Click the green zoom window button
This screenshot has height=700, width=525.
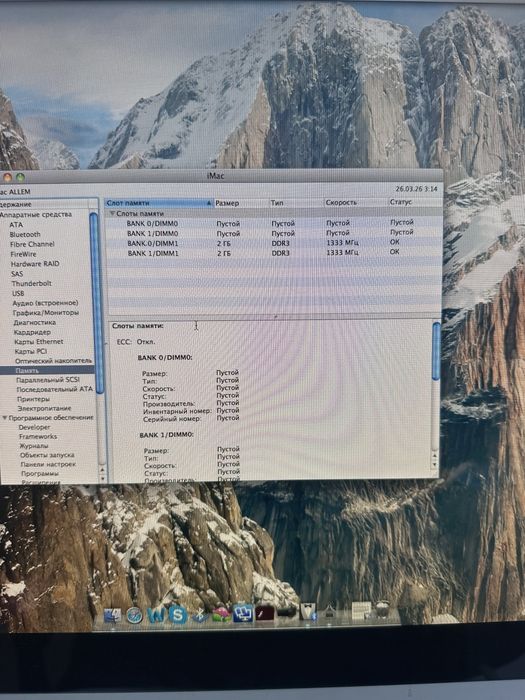tap(21, 178)
